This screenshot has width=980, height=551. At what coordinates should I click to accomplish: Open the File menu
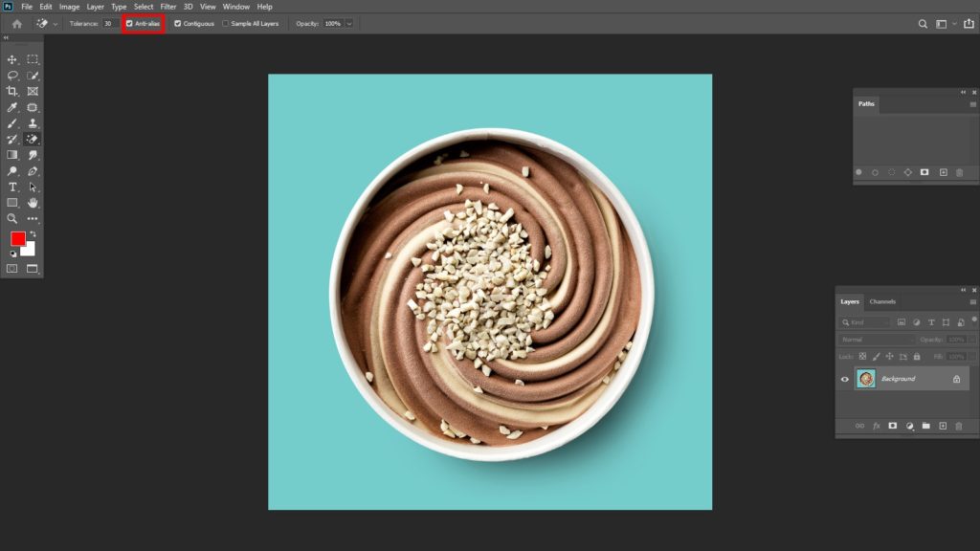click(27, 7)
